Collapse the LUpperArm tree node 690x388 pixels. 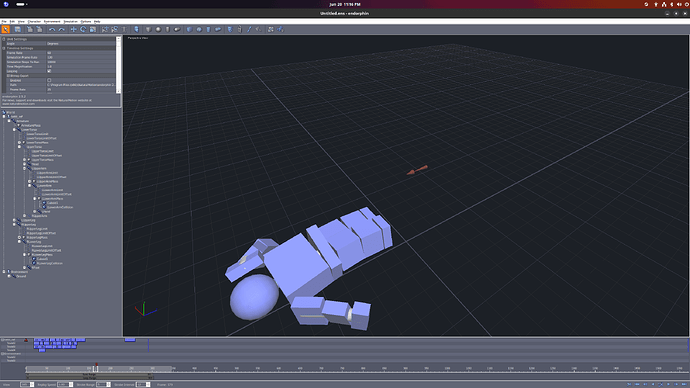24,168
